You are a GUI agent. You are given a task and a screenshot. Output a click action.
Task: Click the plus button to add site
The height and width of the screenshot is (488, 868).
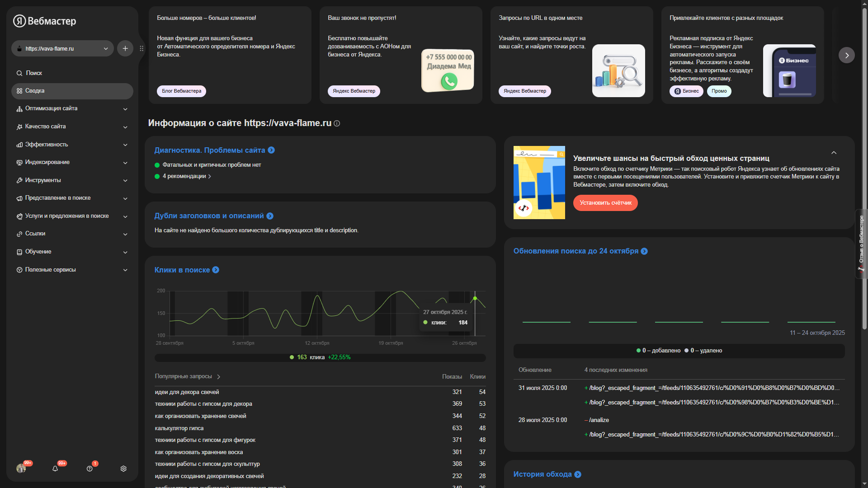125,48
